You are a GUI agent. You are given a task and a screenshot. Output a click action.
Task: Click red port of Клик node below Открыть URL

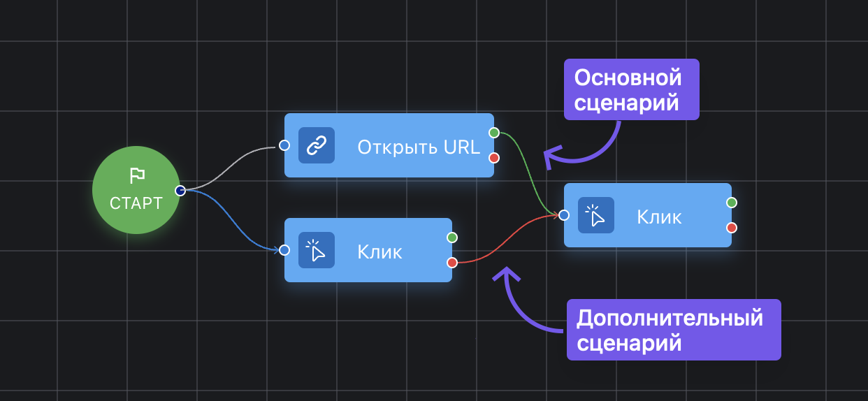pos(452,263)
